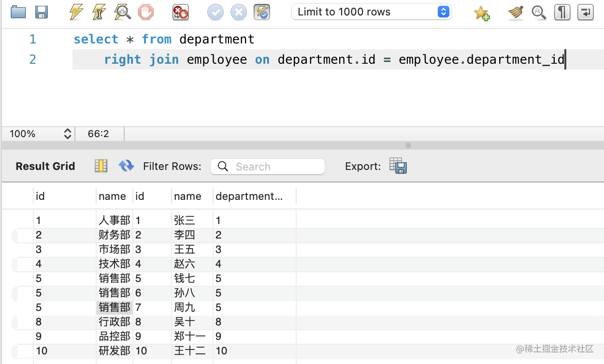The image size is (604, 364).
Task: Save the script to file
Action: point(42,12)
